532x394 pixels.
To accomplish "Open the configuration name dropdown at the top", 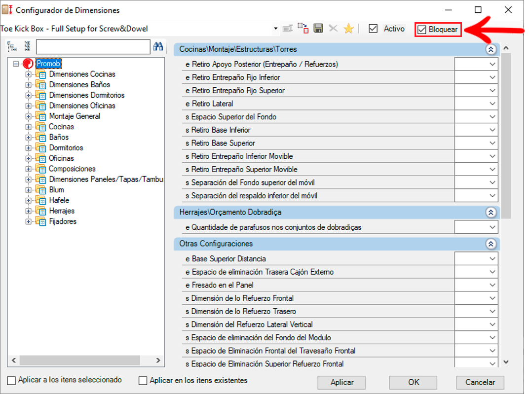I will [275, 29].
